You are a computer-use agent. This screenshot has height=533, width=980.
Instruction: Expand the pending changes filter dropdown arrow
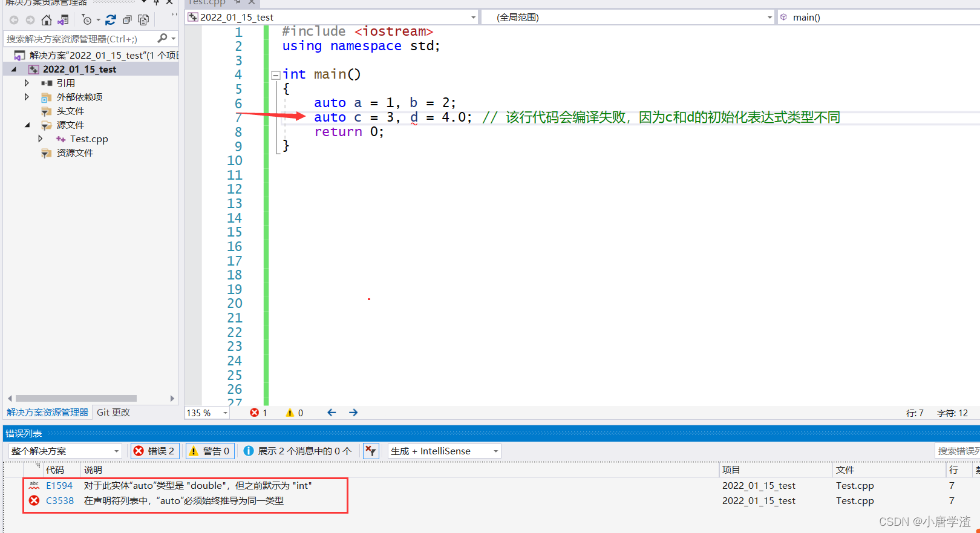click(x=98, y=20)
